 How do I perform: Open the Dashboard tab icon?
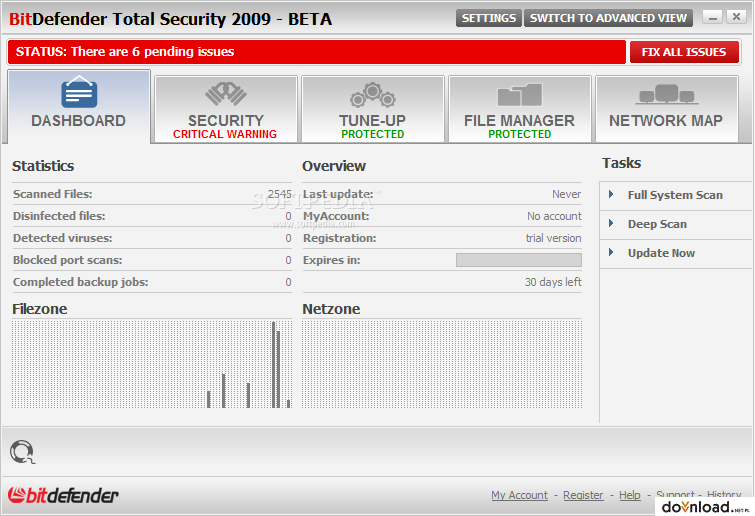click(79, 91)
